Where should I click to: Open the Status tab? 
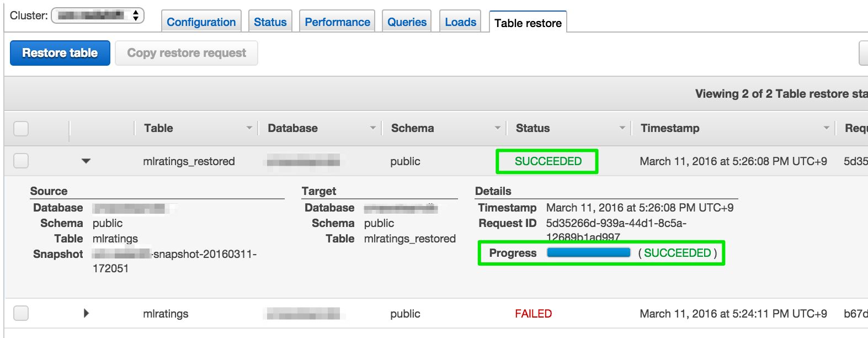270,22
